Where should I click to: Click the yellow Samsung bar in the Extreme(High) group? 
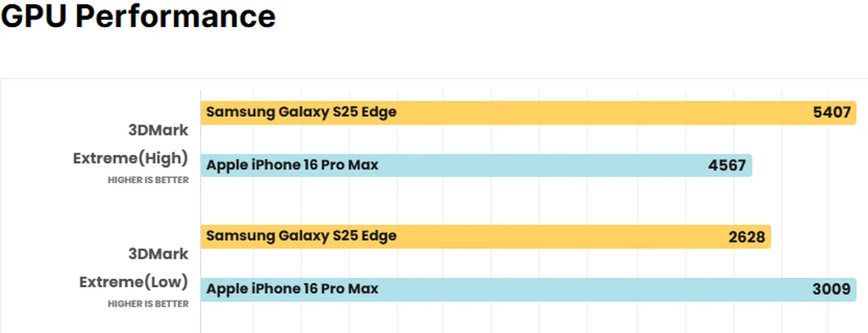coord(528,113)
